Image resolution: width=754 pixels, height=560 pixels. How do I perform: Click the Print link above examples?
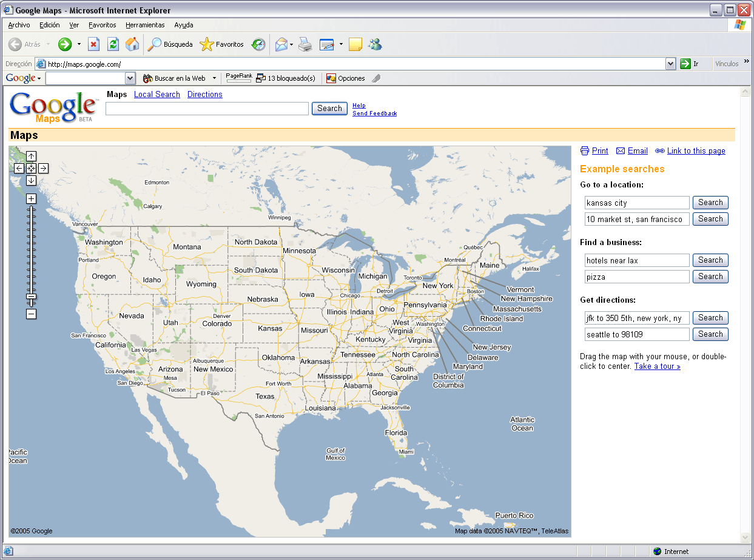tap(600, 150)
